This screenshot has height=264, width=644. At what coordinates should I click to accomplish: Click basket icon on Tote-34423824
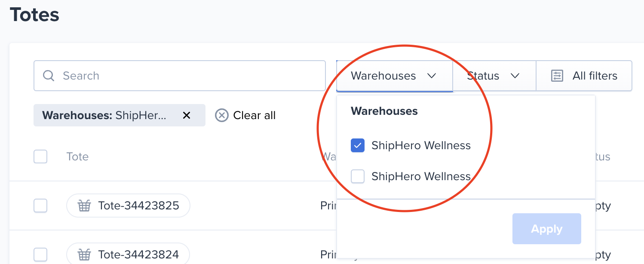coord(84,255)
